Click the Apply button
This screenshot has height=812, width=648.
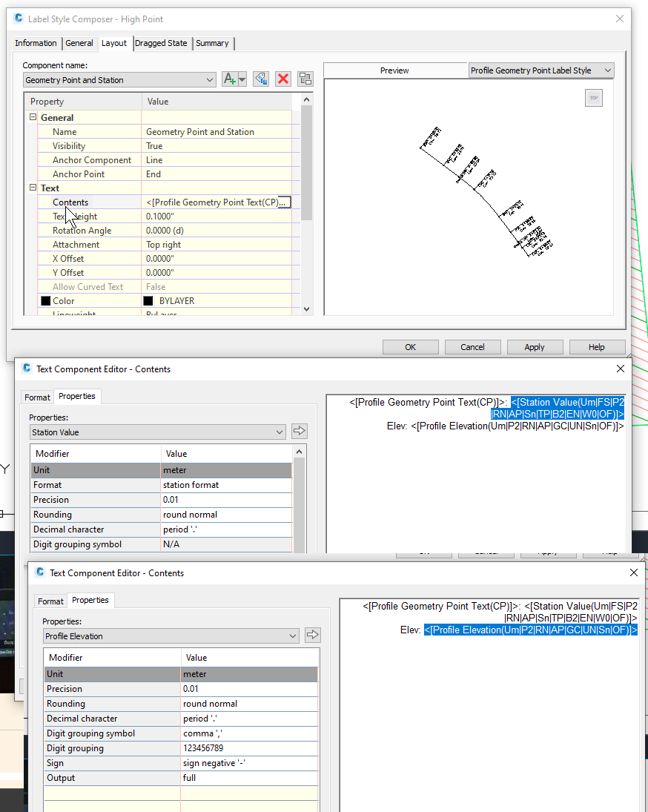tap(535, 346)
